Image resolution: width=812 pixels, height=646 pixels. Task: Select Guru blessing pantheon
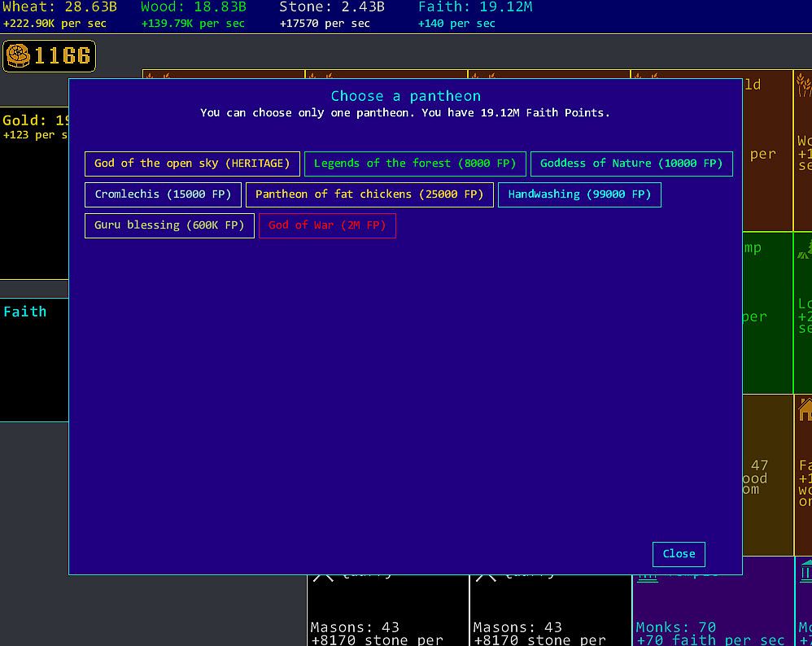(169, 226)
